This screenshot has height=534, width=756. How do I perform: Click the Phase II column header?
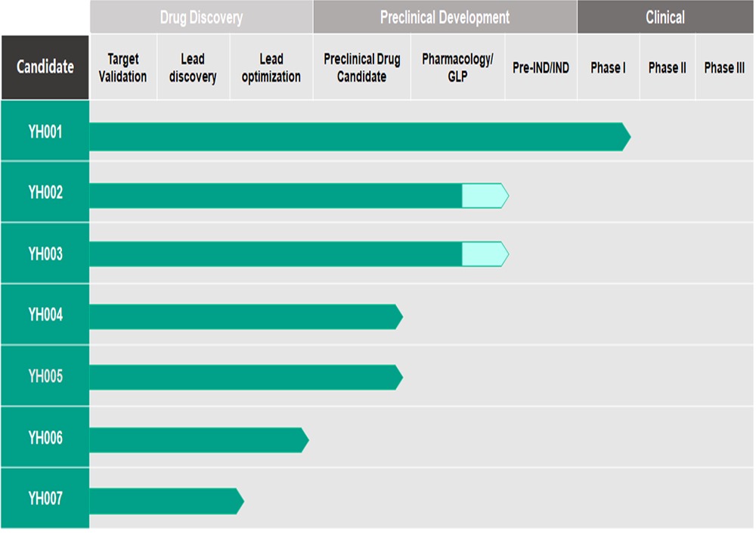pyautogui.click(x=667, y=67)
